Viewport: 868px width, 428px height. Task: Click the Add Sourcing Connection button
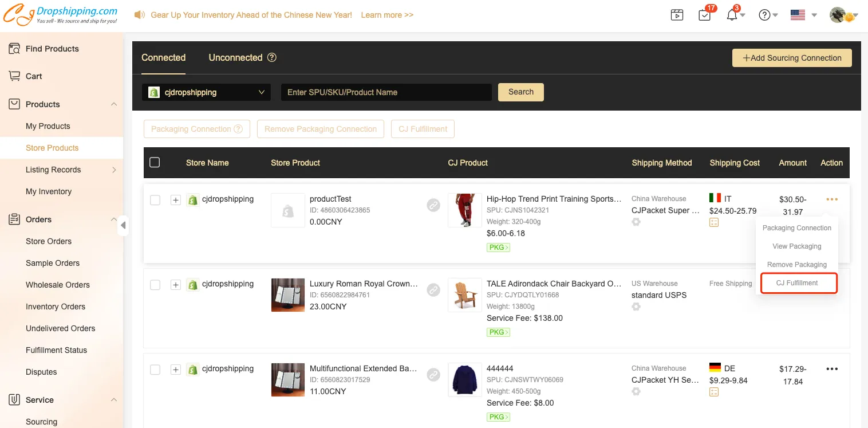click(792, 58)
